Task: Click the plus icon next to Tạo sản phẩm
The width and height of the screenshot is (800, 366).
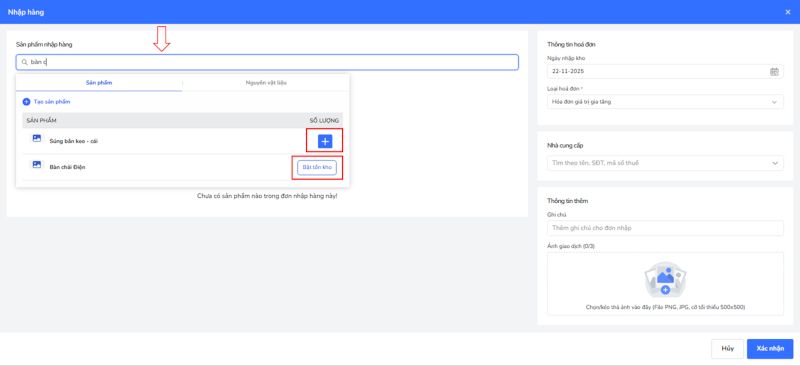Action: (x=27, y=102)
